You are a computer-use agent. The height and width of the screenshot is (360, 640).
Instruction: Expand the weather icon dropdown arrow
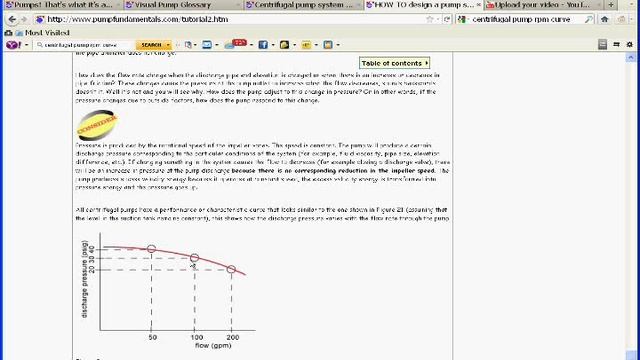(251, 45)
